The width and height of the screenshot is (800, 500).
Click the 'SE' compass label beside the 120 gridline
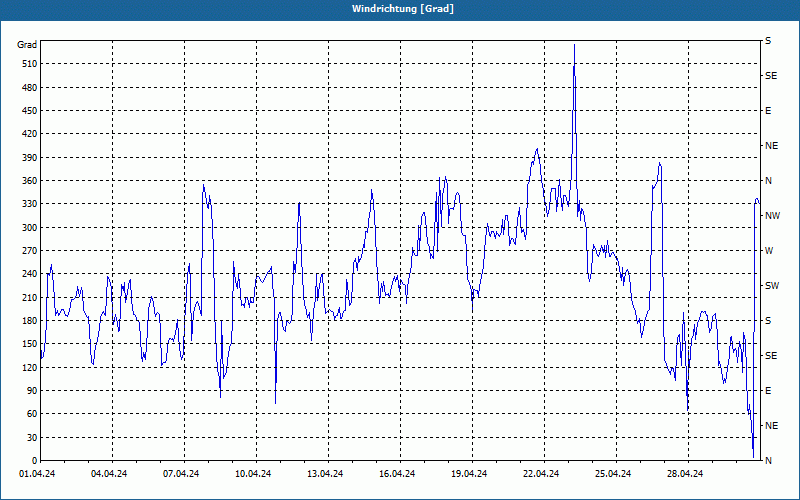(x=771, y=356)
